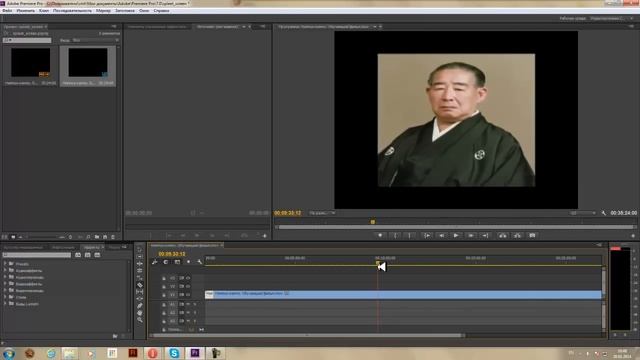
Task: Select the Selection tool in tools panel
Action: click(140, 250)
